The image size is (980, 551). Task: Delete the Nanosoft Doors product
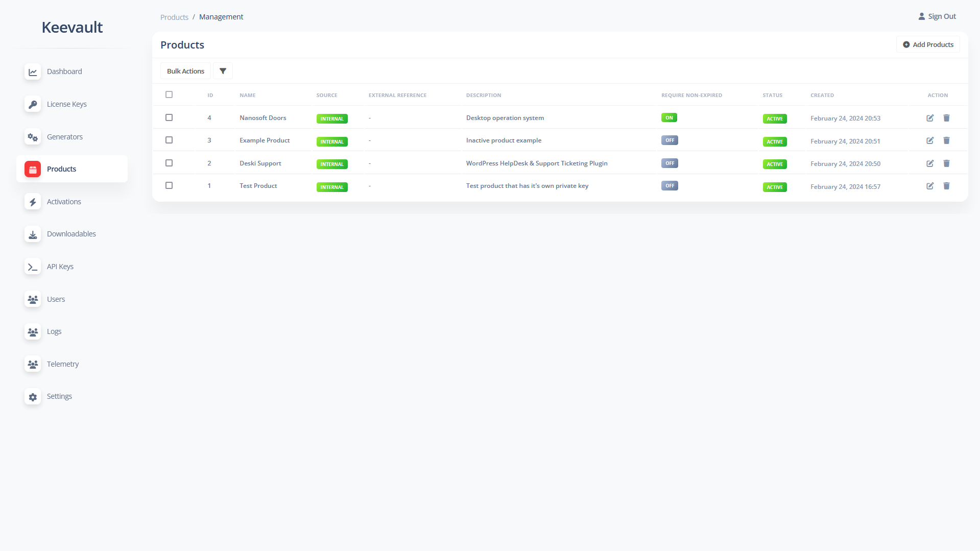click(946, 118)
